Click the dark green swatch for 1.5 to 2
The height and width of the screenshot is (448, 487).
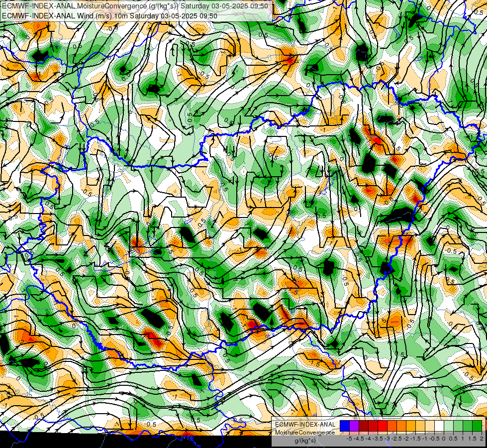coord(477,426)
